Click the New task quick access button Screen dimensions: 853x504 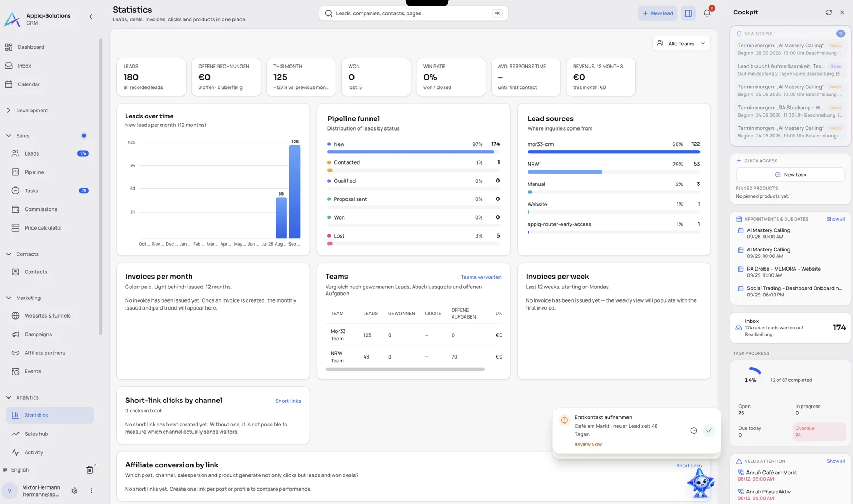[x=790, y=175]
